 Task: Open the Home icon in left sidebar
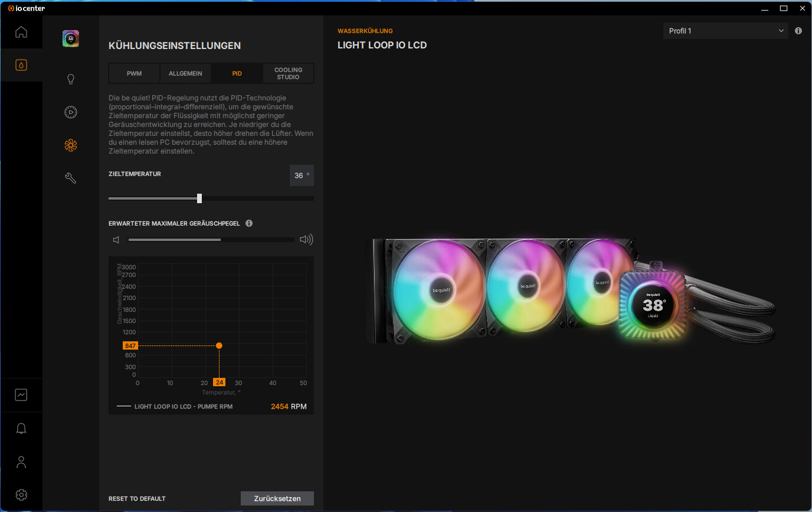click(21, 32)
